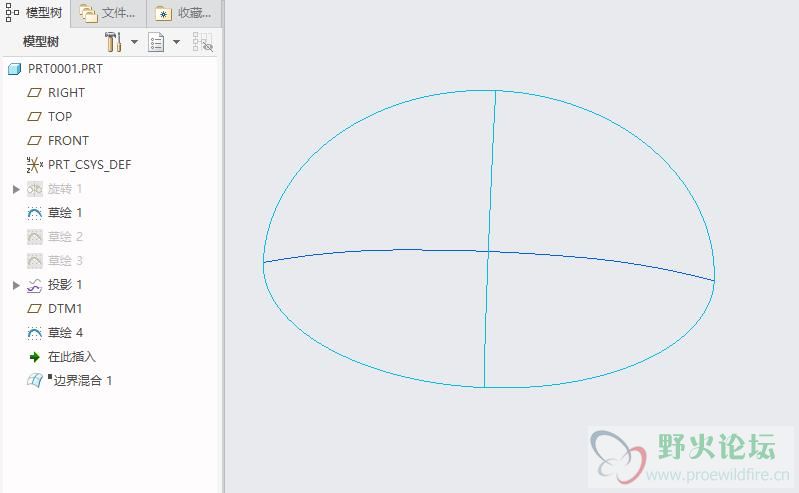Click the PRT0001.PRT part cube icon
799x493 pixels.
[x=14, y=69]
